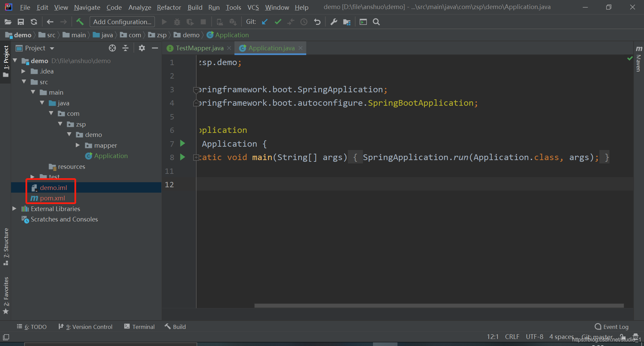Image resolution: width=644 pixels, height=346 pixels.
Task: Click the Back navigation arrow
Action: pyautogui.click(x=50, y=22)
